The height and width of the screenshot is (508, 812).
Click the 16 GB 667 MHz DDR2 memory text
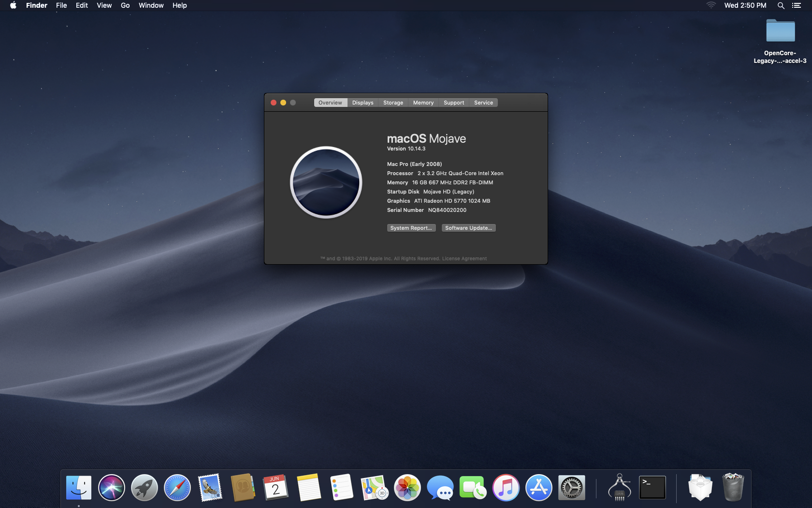(452, 183)
